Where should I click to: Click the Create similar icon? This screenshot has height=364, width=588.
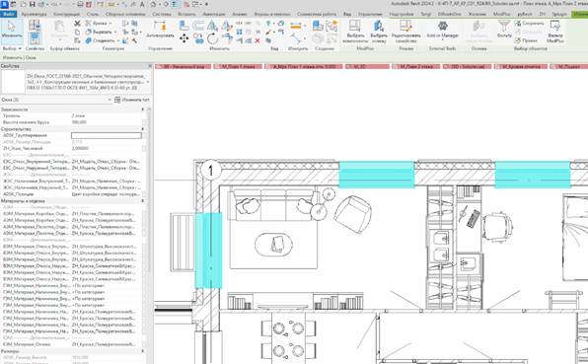[318, 26]
